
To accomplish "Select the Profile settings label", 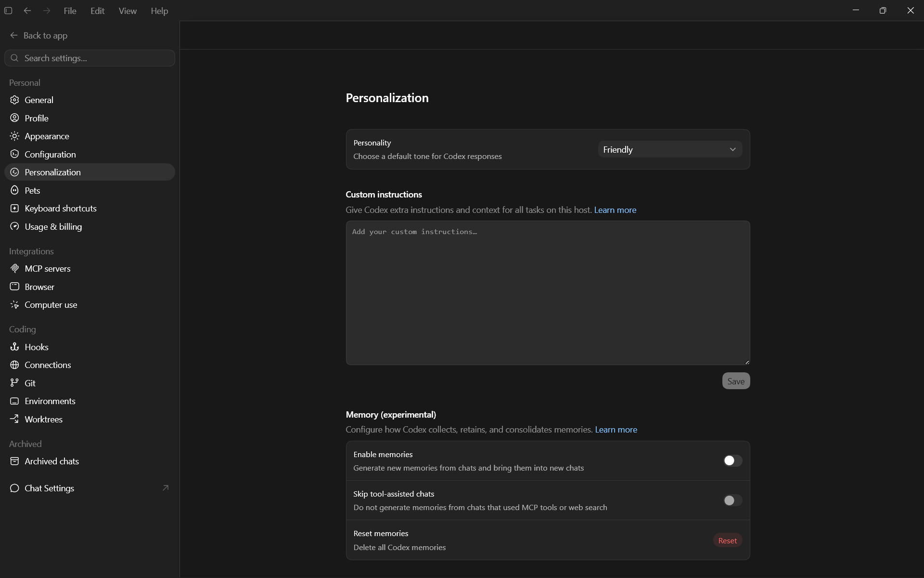I will pos(37,118).
